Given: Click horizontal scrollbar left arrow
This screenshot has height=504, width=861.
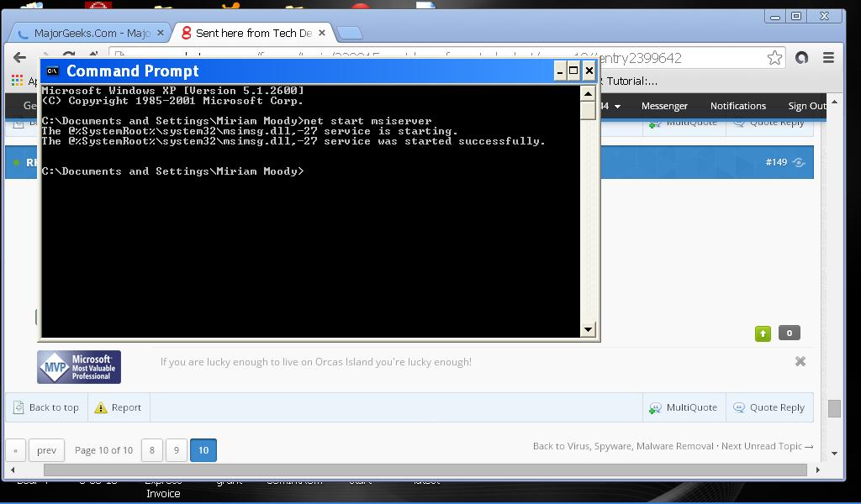Looking at the screenshot, I should click(13, 470).
